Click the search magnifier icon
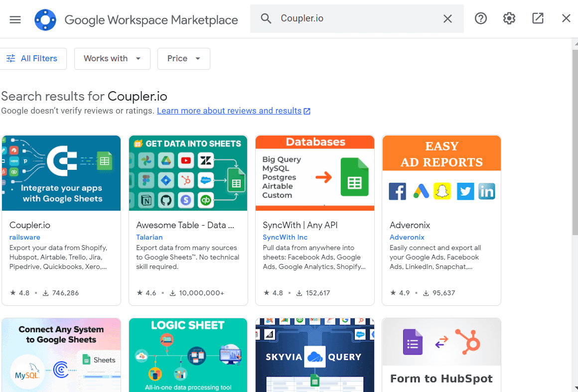Image resolution: width=578 pixels, height=392 pixels. 266,18
